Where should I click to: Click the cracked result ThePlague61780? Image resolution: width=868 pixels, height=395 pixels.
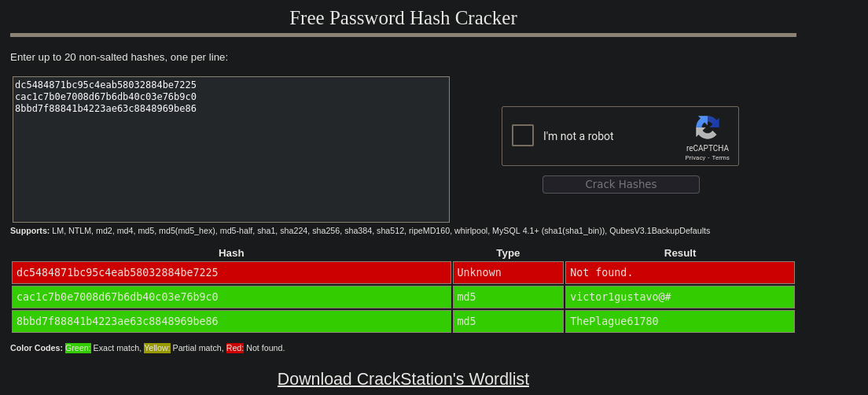[679, 321]
